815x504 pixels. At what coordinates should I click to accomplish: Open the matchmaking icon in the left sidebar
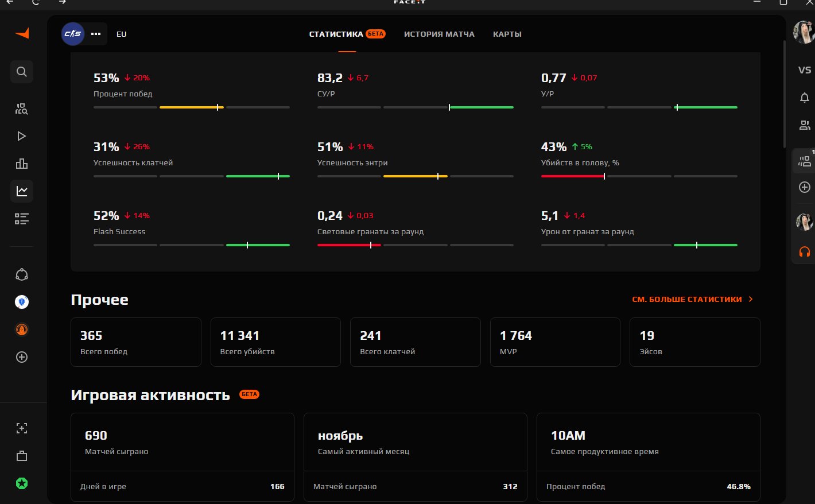pyautogui.click(x=22, y=108)
